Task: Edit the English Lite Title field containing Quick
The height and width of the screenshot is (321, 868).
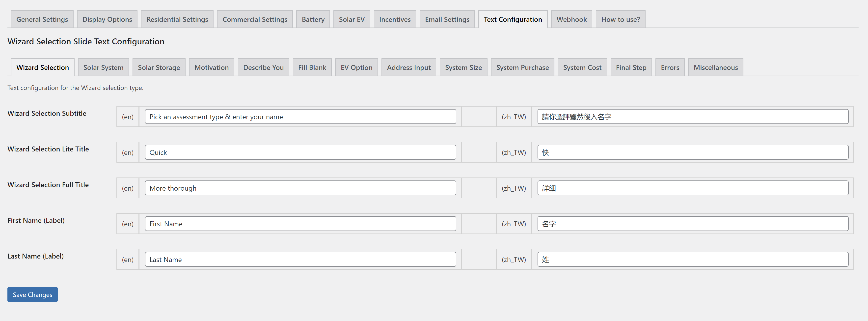Action: (x=300, y=152)
